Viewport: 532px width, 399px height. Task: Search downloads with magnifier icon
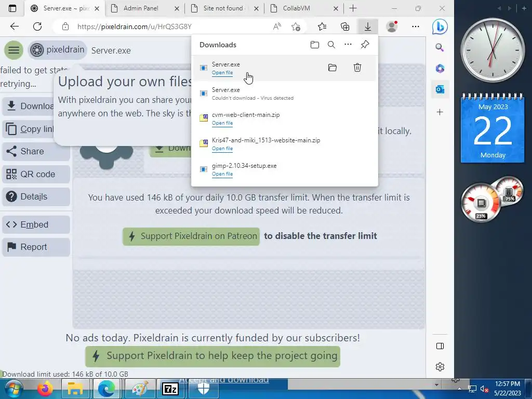click(x=331, y=45)
